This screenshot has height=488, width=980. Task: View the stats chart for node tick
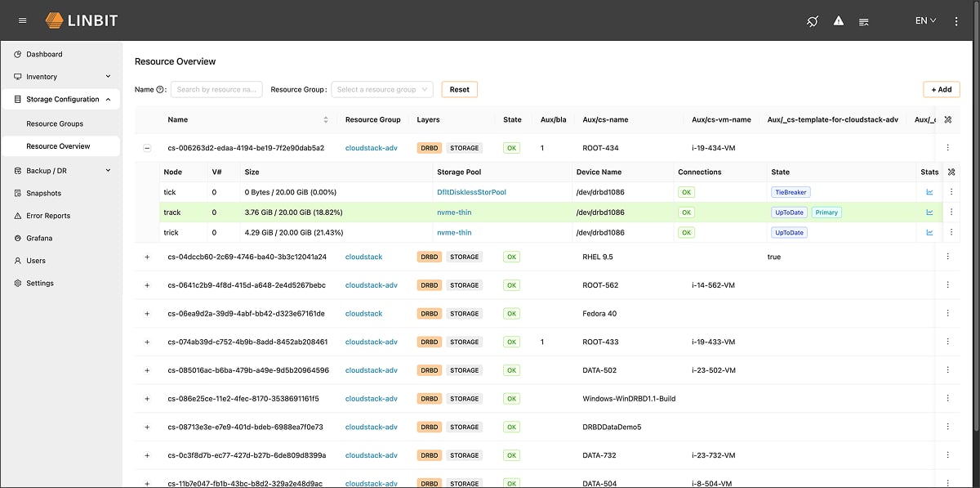click(930, 191)
